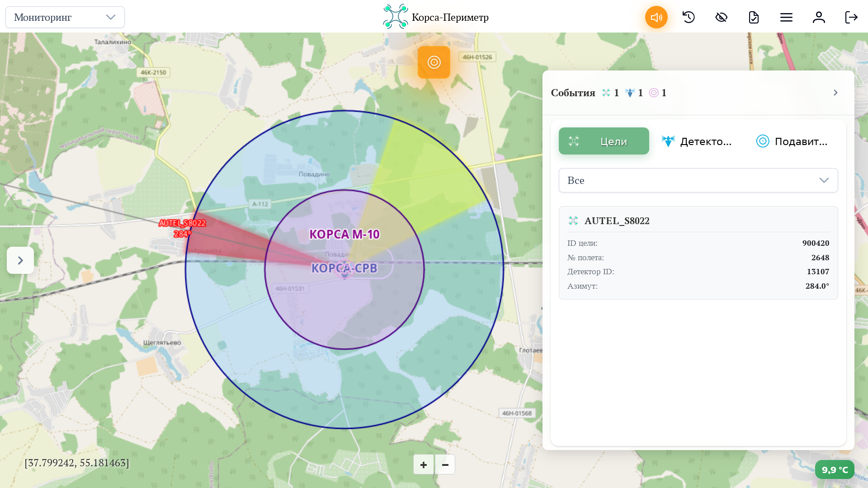Click the logout icon

[851, 17]
